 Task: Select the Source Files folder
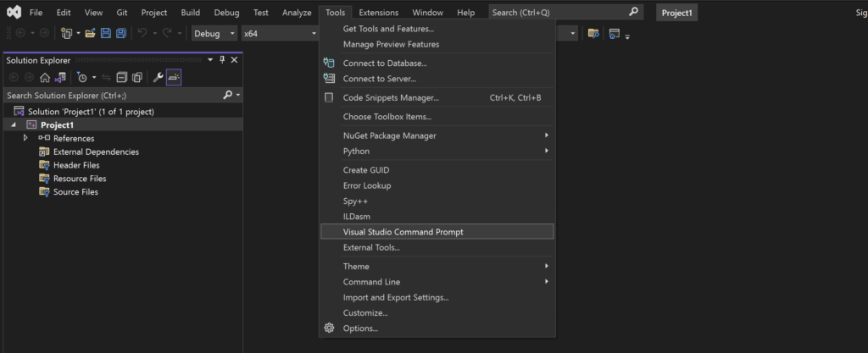75,191
